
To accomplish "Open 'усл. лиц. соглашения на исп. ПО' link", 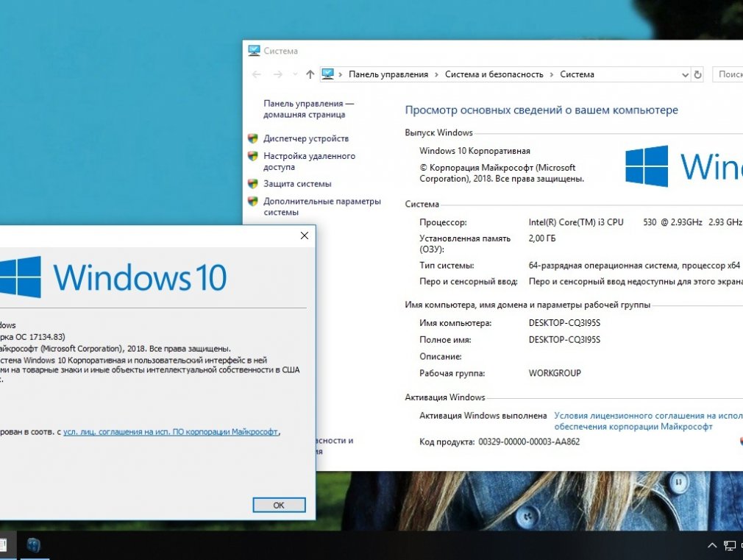I will tap(171, 432).
